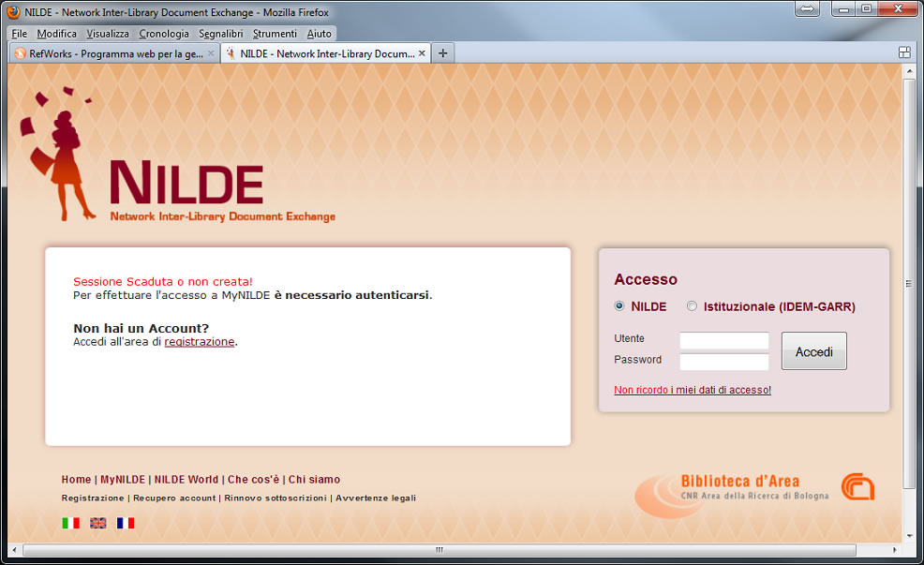Open the Recupero account footer link
Screen dimensions: 924x565
(174, 498)
